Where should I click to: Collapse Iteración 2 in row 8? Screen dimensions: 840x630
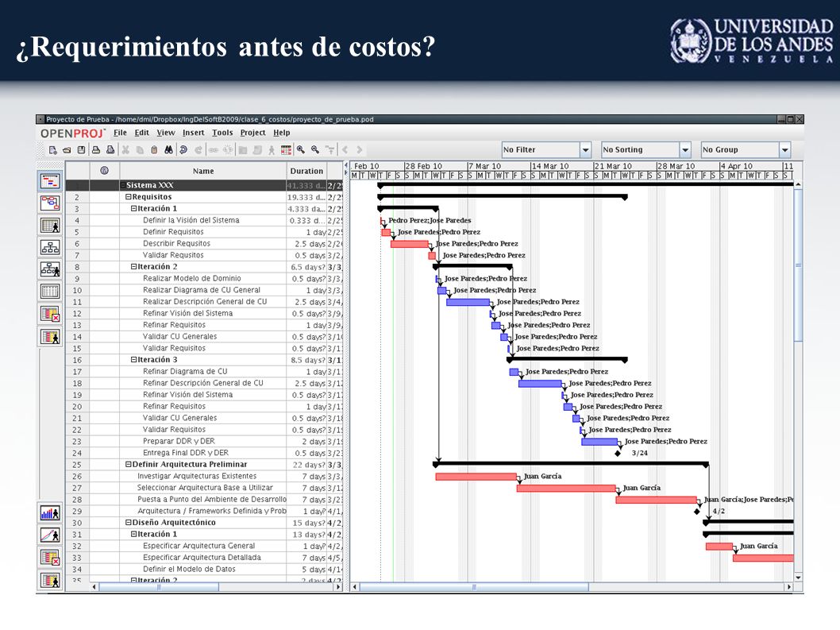pos(134,266)
